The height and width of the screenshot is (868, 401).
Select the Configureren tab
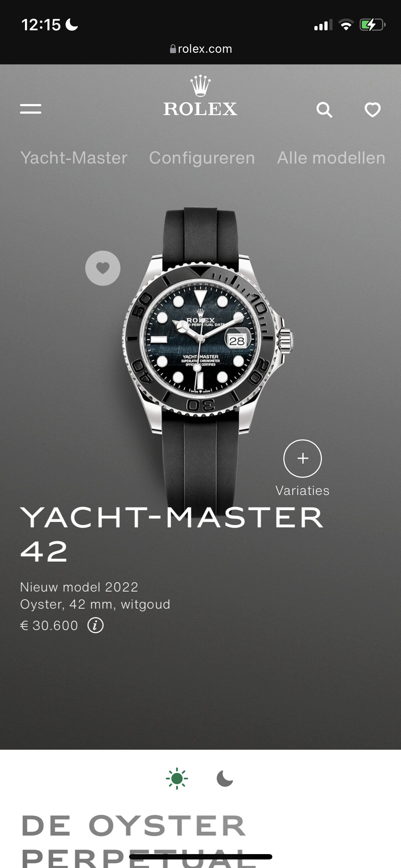point(202,158)
